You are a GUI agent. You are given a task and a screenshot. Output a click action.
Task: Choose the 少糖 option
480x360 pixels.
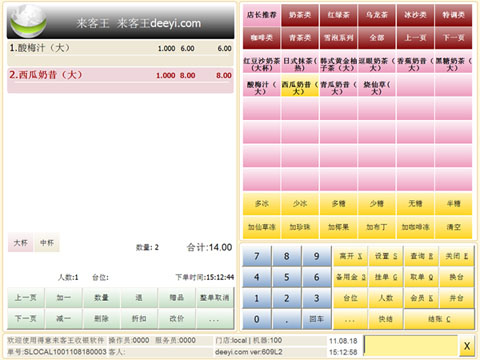point(377,204)
